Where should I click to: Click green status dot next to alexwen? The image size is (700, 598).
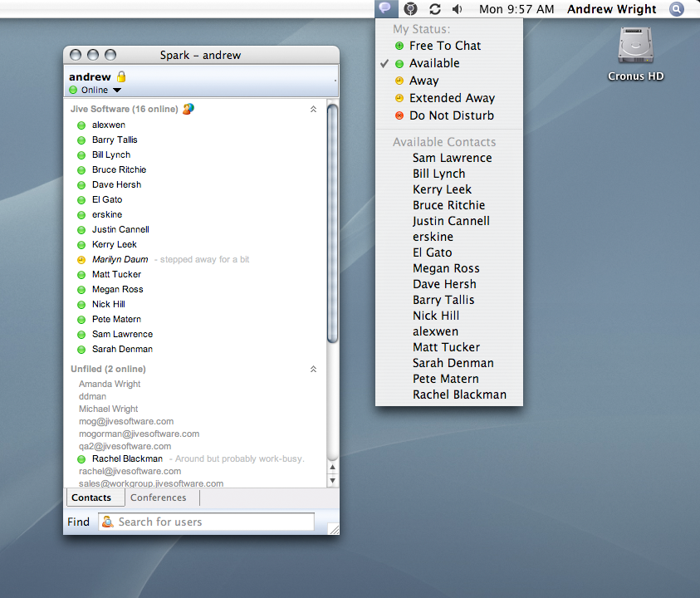(x=81, y=125)
